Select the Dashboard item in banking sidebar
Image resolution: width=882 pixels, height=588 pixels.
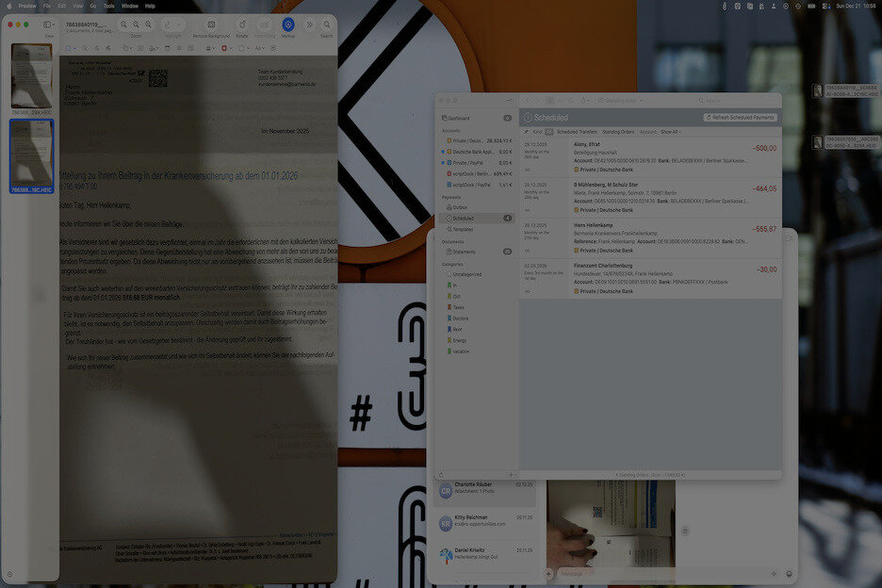[460, 118]
